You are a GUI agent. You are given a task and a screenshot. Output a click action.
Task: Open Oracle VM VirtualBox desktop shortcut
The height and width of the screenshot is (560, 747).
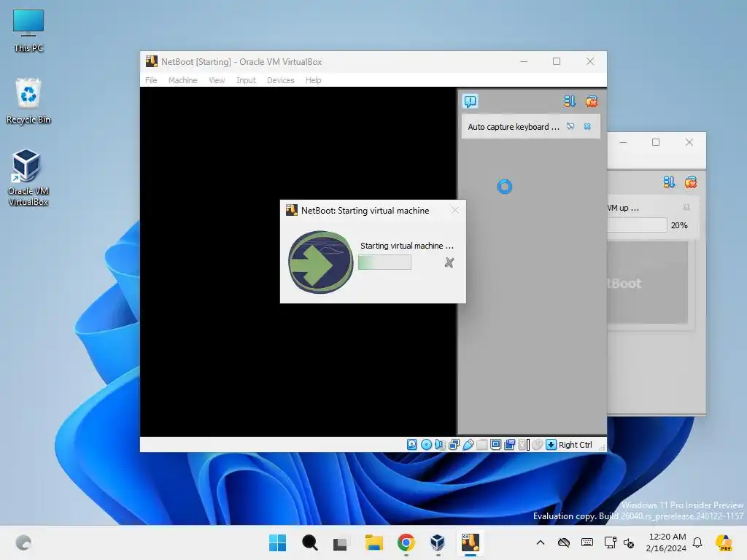[28, 178]
